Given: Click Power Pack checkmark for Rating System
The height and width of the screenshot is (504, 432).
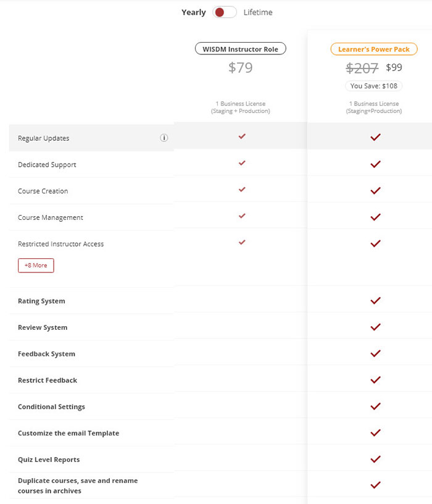Looking at the screenshot, I should coord(375,301).
